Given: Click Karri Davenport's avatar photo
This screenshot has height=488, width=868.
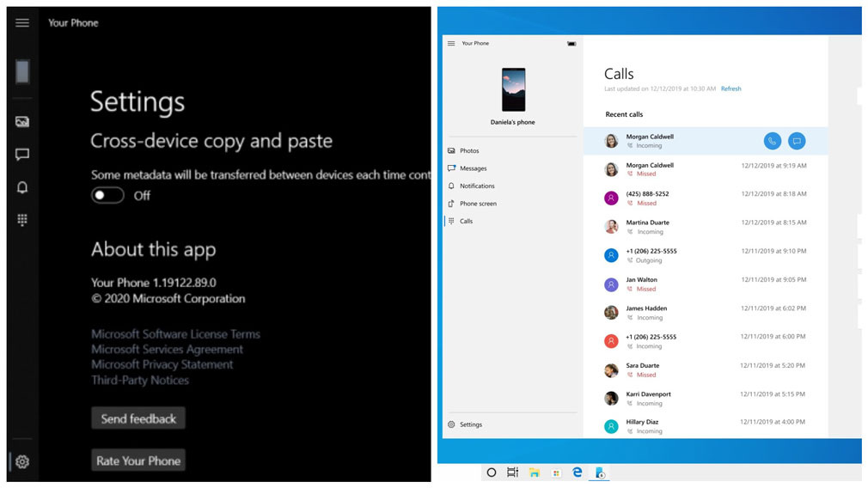Looking at the screenshot, I should 611,399.
